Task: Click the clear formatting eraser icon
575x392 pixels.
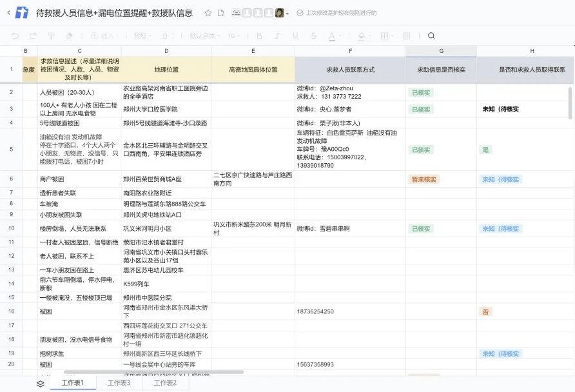Action: (69, 35)
